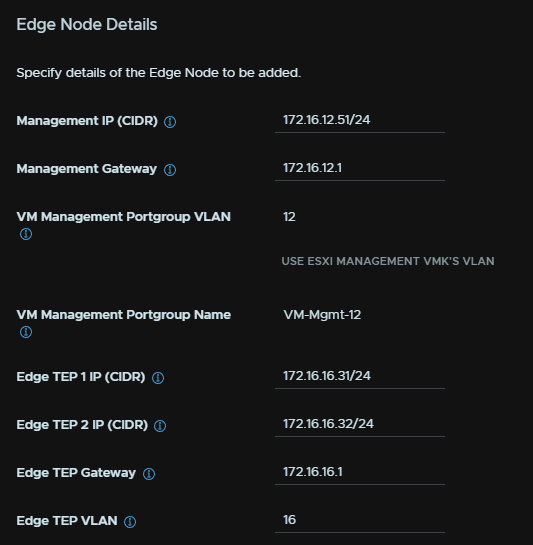Click the Edge TEP VLAN field showing 16
The height and width of the screenshot is (545, 533).
[x=360, y=520]
